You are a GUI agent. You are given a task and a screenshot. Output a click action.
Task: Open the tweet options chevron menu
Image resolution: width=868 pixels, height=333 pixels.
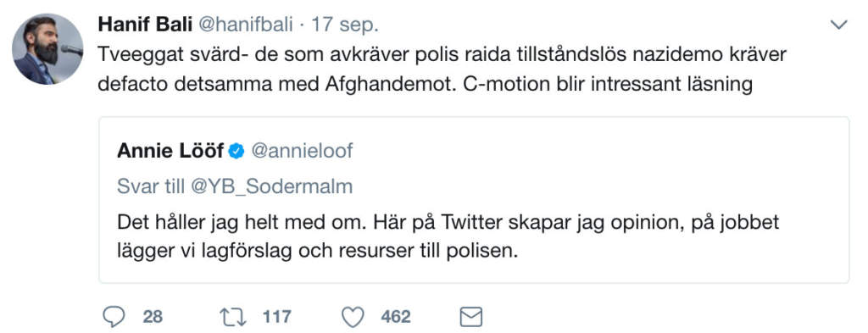coord(840,25)
